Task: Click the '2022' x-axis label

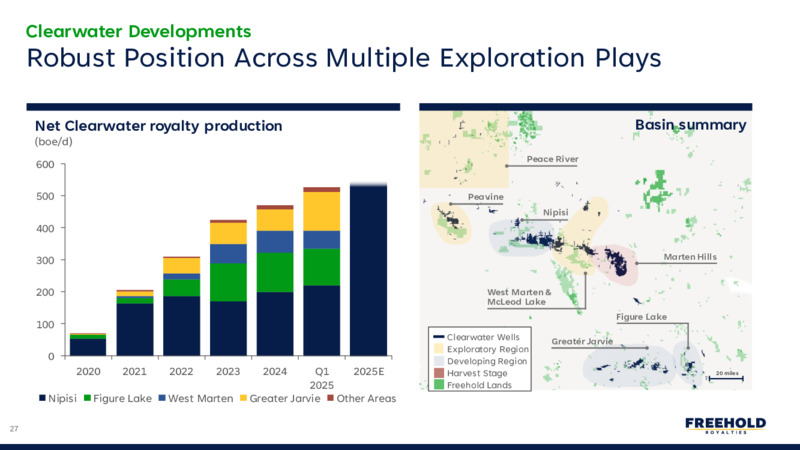Action: 182,371
